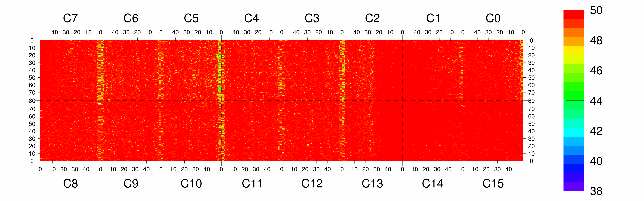The image size is (644, 201).
Task: Select the C2 chamber label
Action: (x=372, y=18)
